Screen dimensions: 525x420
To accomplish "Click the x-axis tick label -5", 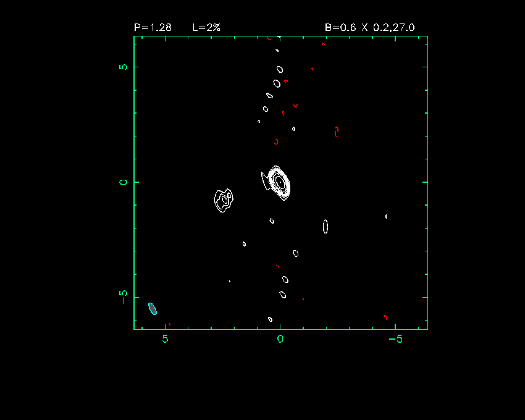I will pyautogui.click(x=395, y=339).
